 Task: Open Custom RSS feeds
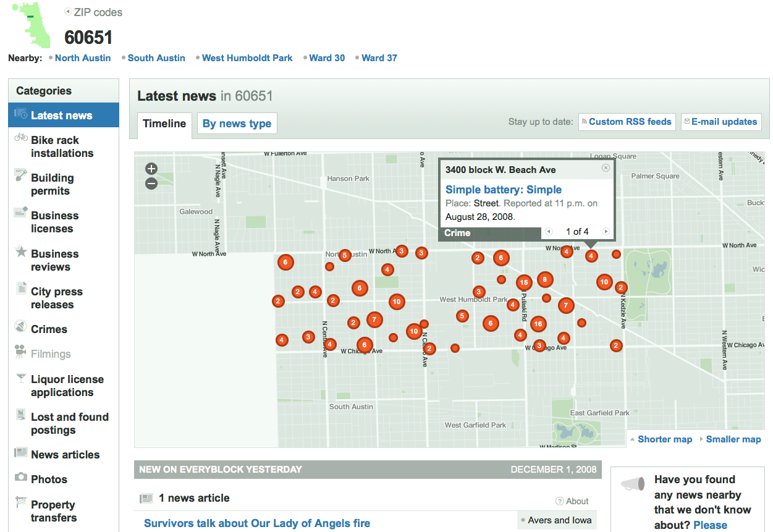[627, 122]
